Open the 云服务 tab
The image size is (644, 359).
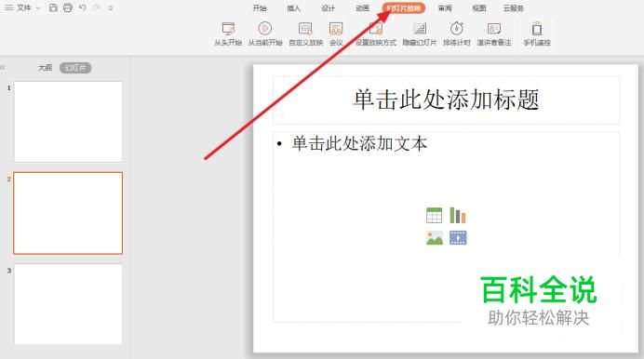[x=514, y=8]
